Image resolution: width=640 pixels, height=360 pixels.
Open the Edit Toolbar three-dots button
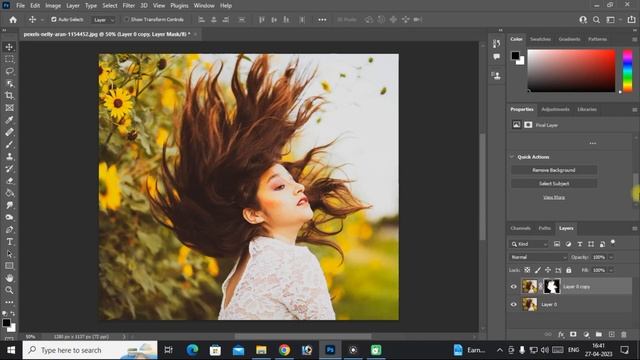9,302
